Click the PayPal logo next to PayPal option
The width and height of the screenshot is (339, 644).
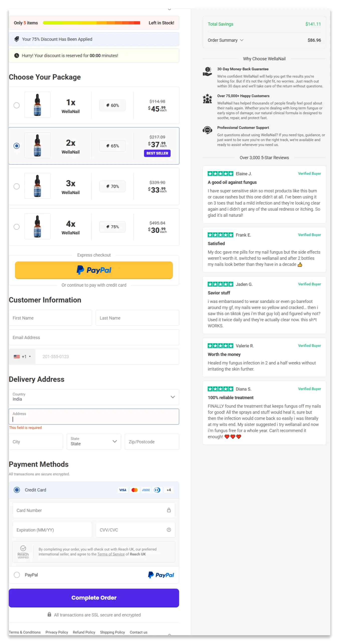pyautogui.click(x=161, y=575)
